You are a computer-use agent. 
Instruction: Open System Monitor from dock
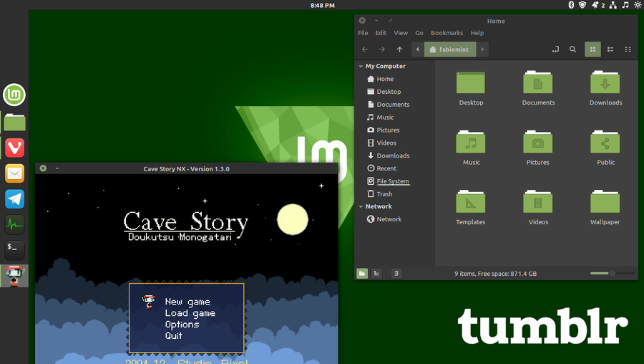coord(14,224)
